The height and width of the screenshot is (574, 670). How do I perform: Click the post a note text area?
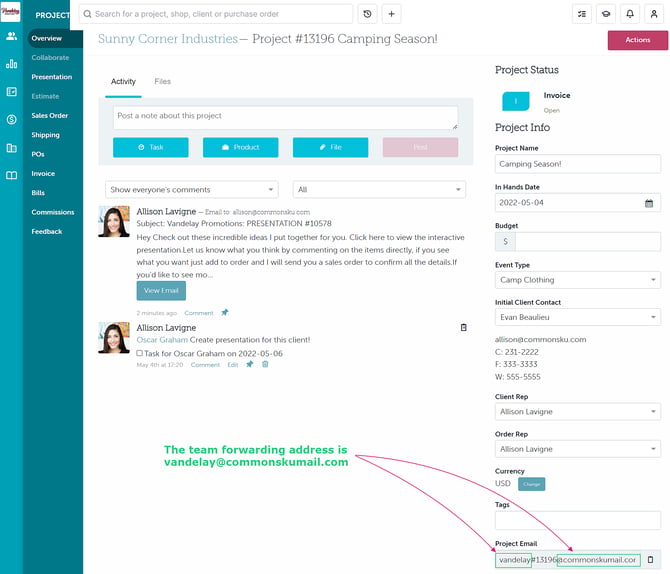pos(285,118)
